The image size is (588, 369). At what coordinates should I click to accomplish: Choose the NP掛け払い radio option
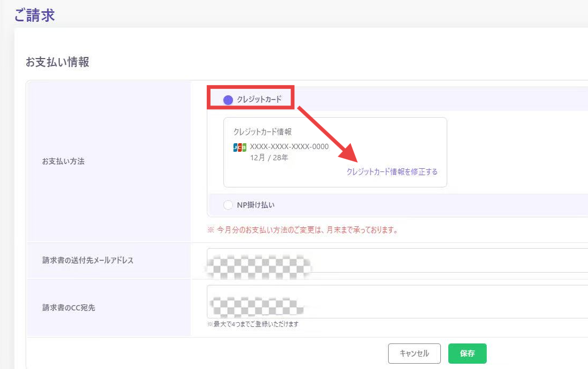click(x=228, y=205)
